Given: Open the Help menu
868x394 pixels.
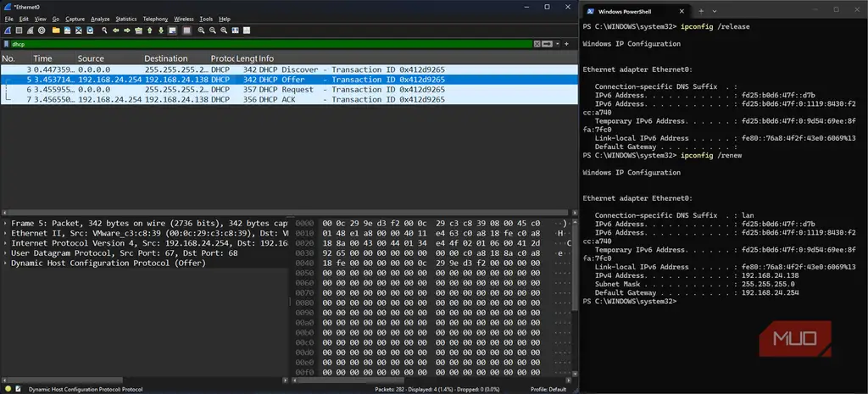Looking at the screenshot, I should click(x=224, y=19).
